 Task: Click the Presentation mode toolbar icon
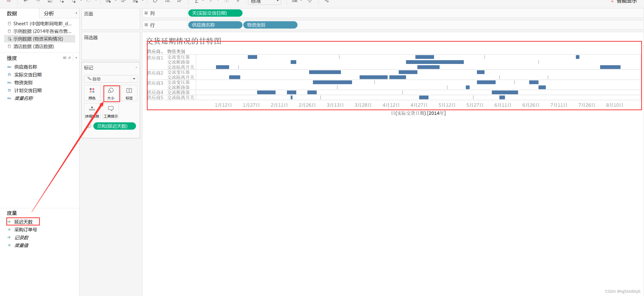click(x=310, y=1)
